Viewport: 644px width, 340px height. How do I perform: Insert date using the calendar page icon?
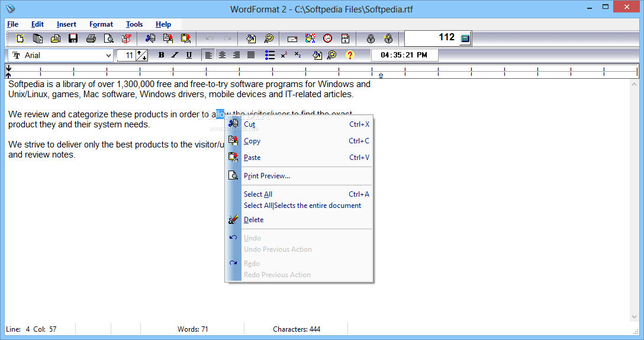coord(345,39)
